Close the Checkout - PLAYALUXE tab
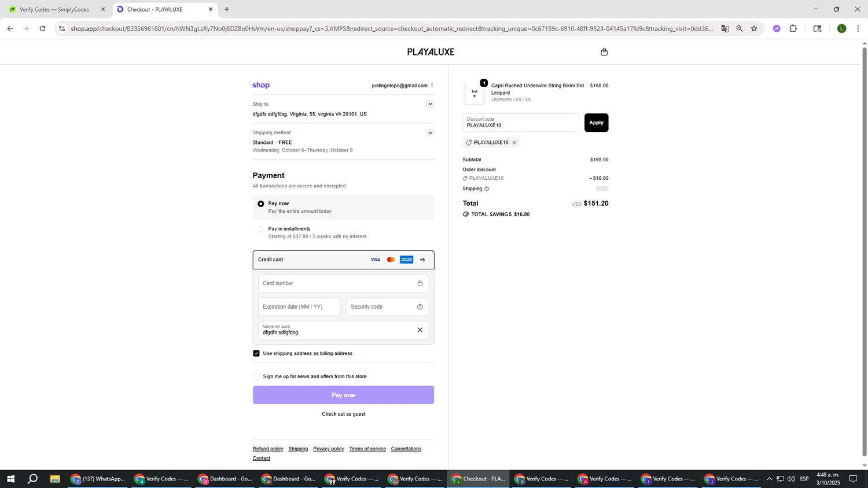The image size is (868, 488). (211, 9)
